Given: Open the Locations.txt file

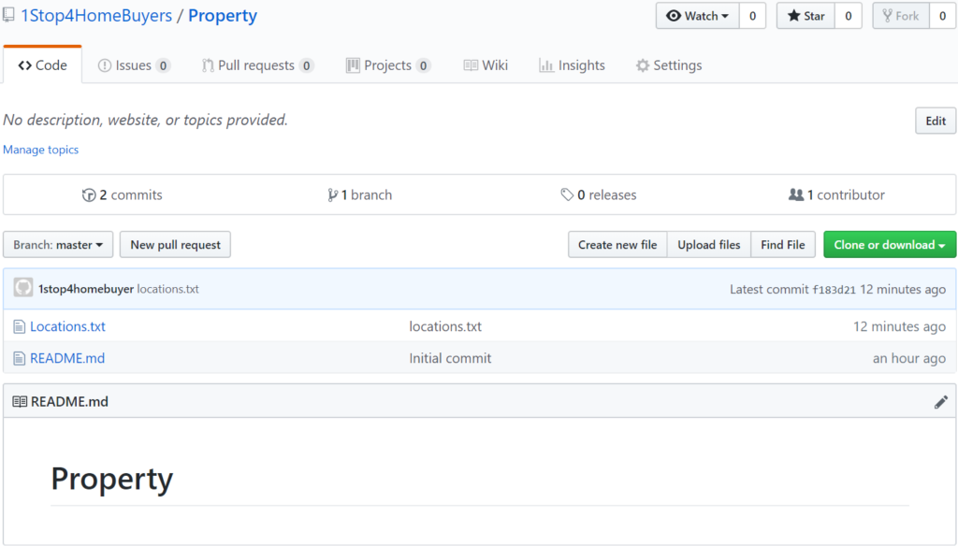Looking at the screenshot, I should coord(67,326).
